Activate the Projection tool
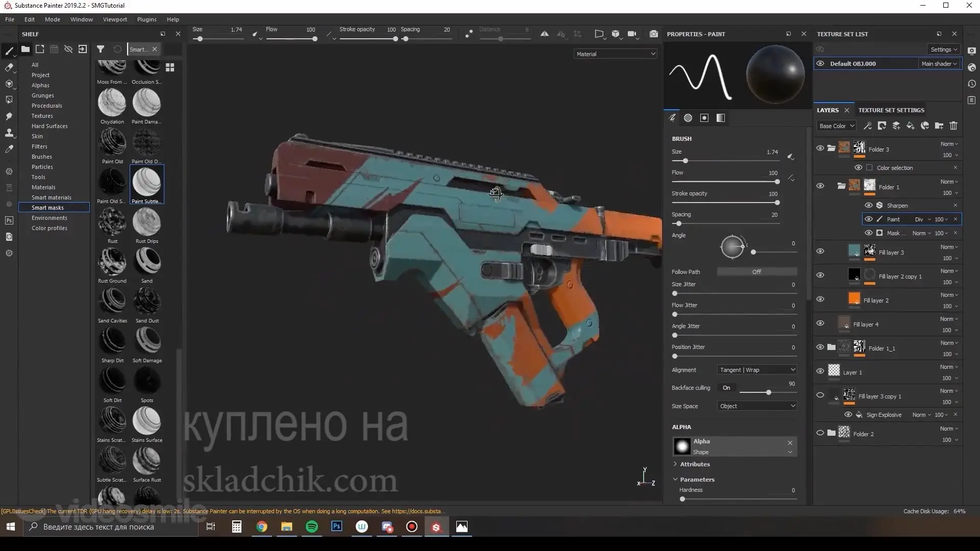The width and height of the screenshot is (980, 551). pos(9,83)
